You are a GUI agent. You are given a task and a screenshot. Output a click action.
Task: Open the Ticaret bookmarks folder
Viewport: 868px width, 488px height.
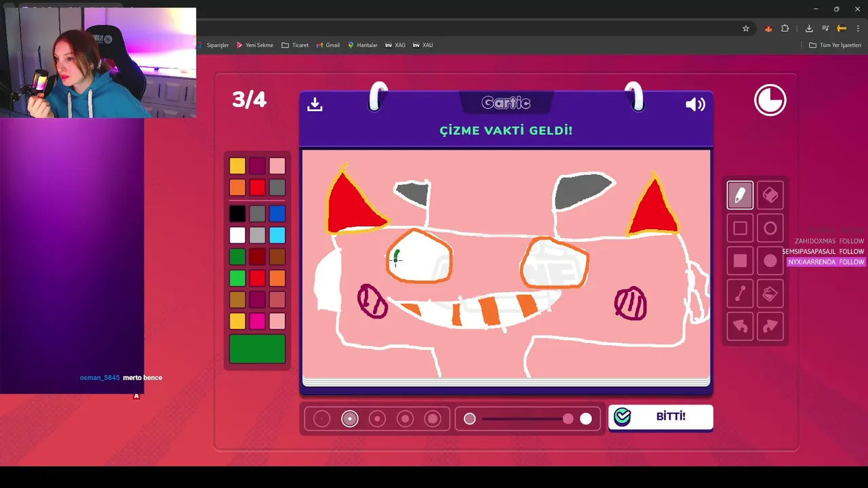[x=295, y=45]
